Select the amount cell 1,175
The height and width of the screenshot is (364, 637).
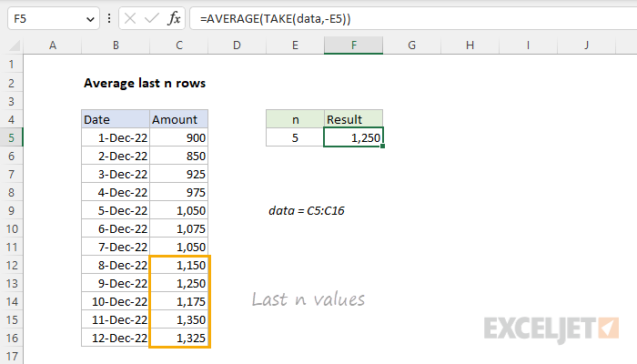178,301
